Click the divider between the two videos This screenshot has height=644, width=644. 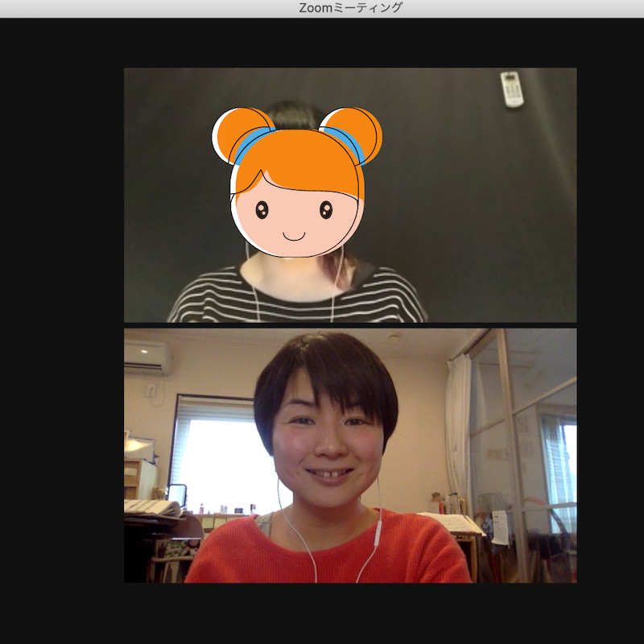click(350, 325)
